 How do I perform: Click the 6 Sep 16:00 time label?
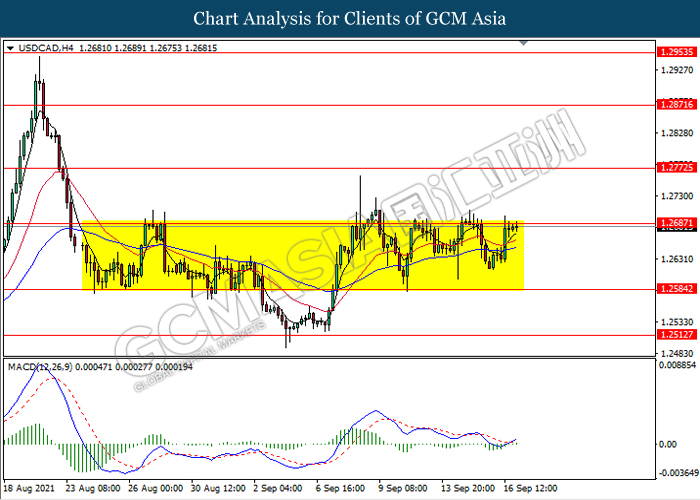click(340, 488)
